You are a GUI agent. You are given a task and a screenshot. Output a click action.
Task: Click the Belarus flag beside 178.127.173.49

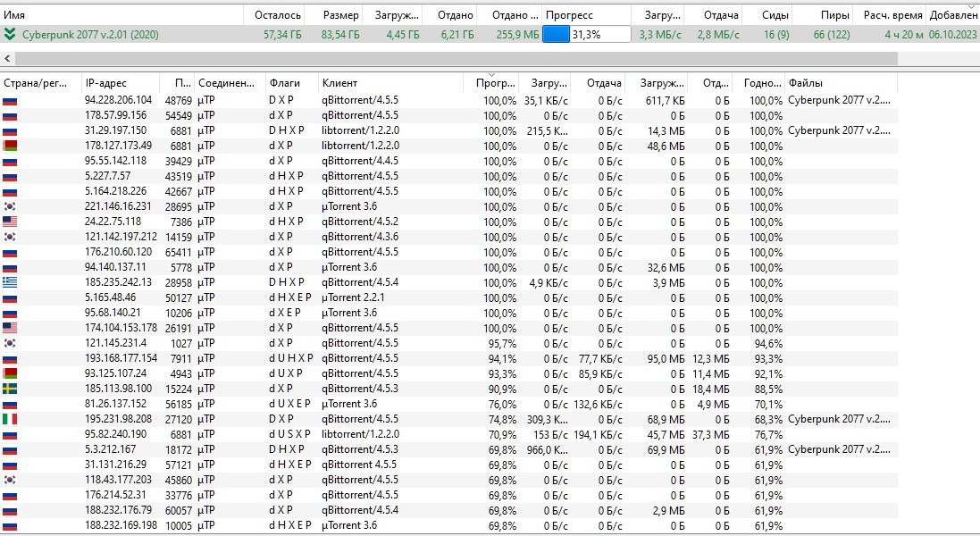pyautogui.click(x=10, y=146)
